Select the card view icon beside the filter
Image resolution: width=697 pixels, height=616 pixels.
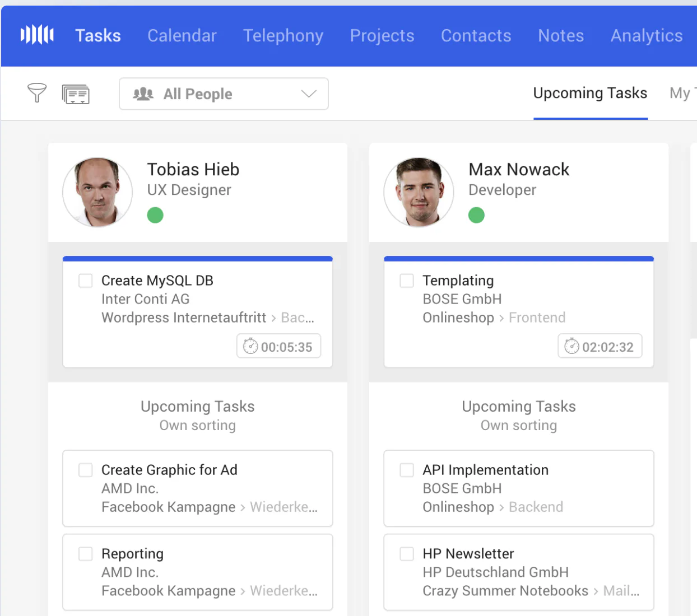pyautogui.click(x=76, y=94)
